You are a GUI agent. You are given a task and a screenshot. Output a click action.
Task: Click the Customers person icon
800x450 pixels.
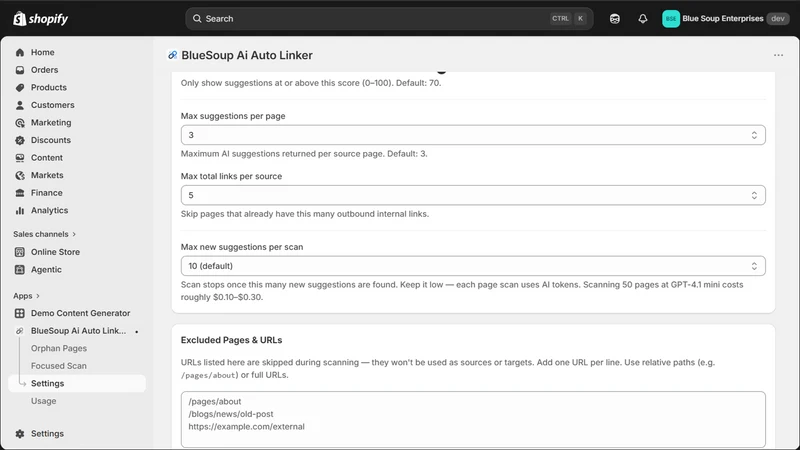[20, 105]
